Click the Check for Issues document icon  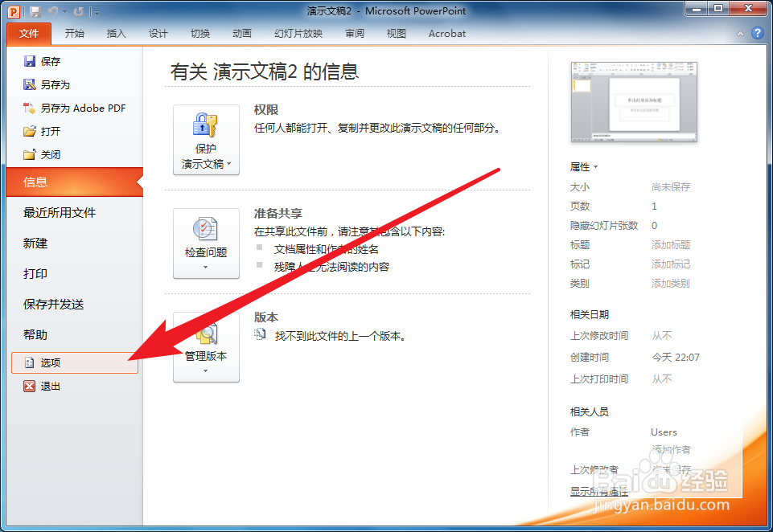[x=206, y=229]
